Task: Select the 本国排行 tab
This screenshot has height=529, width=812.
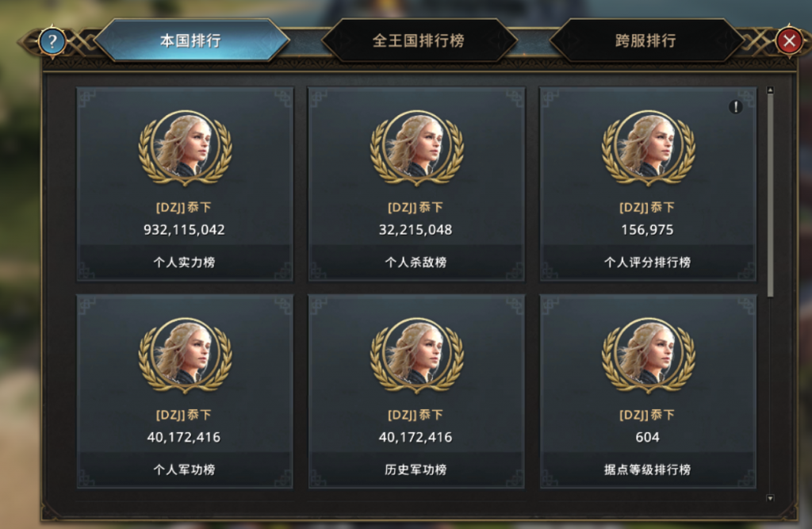Action: point(191,40)
